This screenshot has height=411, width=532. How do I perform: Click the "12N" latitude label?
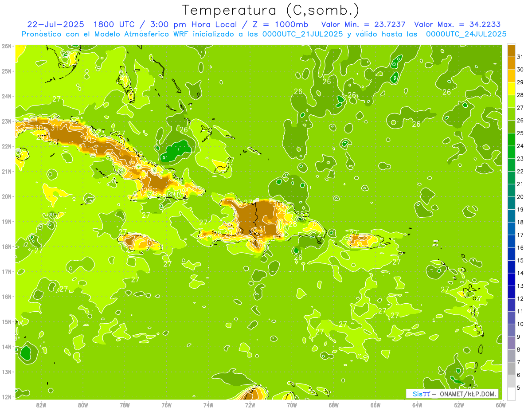[6, 397]
